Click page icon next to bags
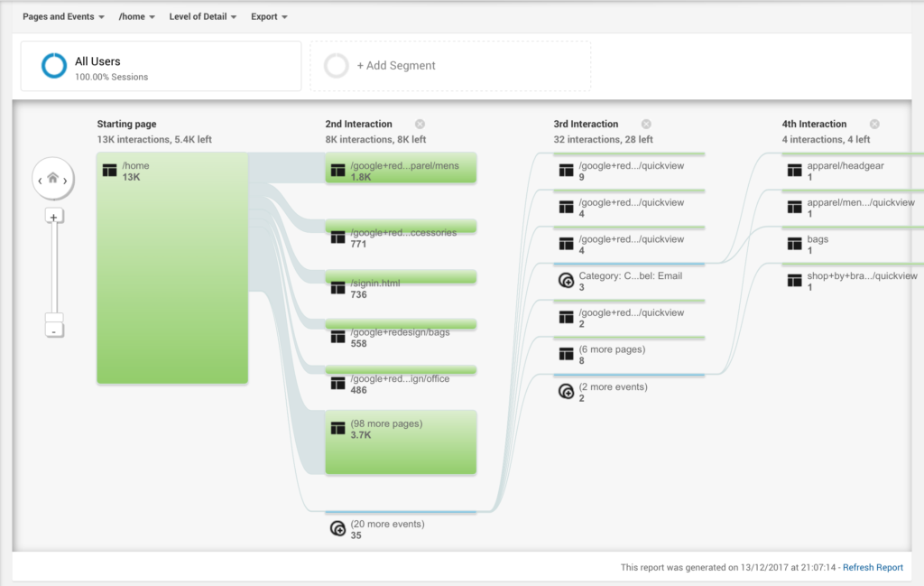The image size is (924, 586). coord(794,244)
